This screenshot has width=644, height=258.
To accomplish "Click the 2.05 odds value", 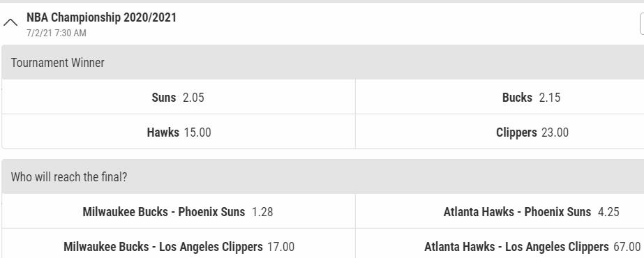I will [x=193, y=98].
